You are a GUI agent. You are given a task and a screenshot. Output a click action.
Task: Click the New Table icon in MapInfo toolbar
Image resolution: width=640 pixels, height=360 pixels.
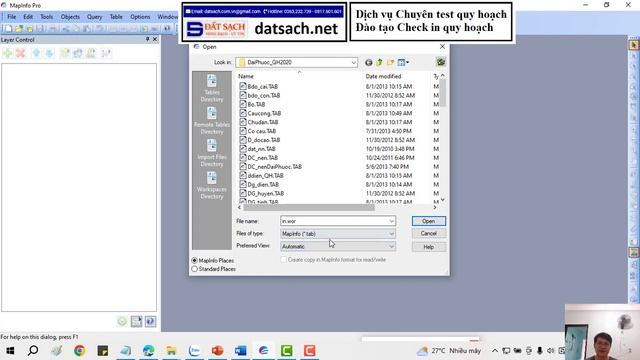point(8,29)
